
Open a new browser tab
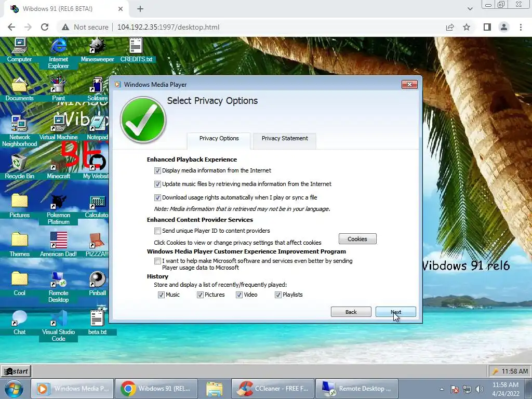point(140,9)
